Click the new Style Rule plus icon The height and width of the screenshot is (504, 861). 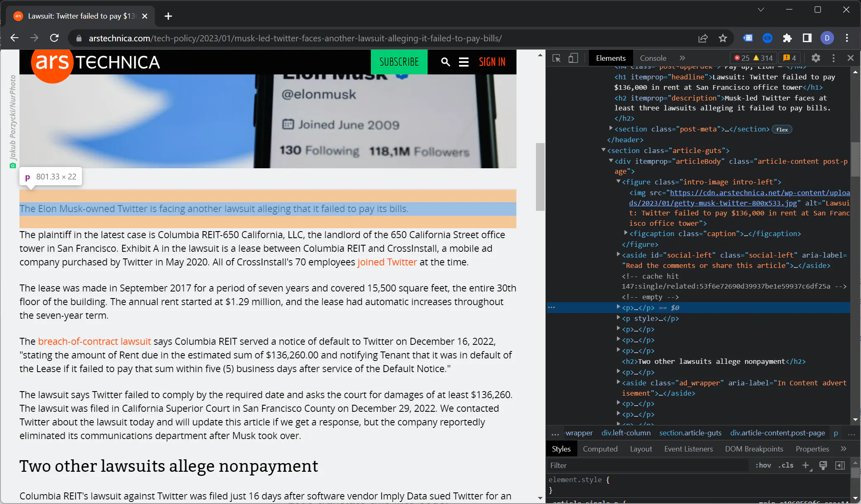(806, 465)
